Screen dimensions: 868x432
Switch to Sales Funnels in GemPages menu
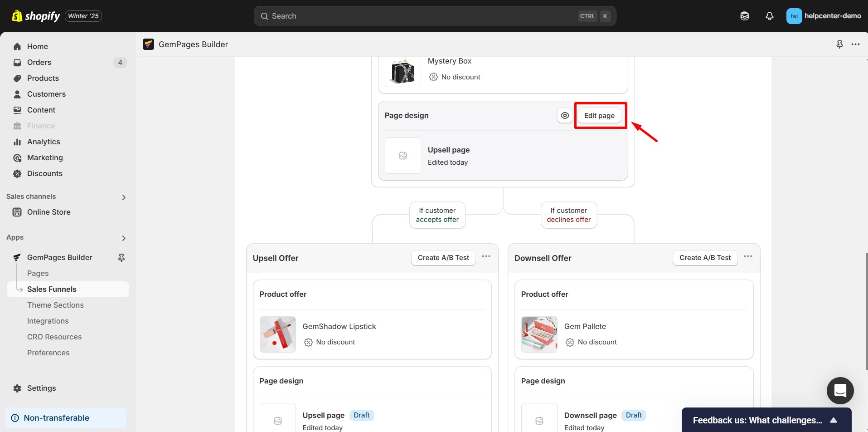(52, 289)
